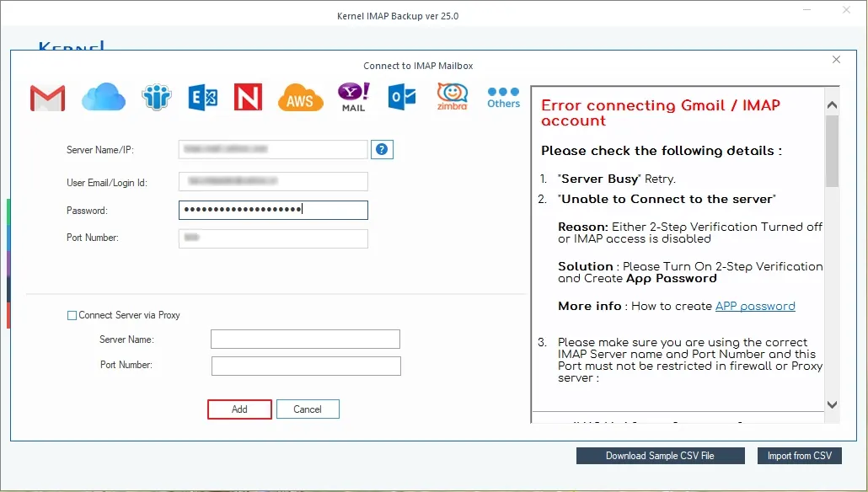Click the proxy Port Number field

[x=306, y=366]
